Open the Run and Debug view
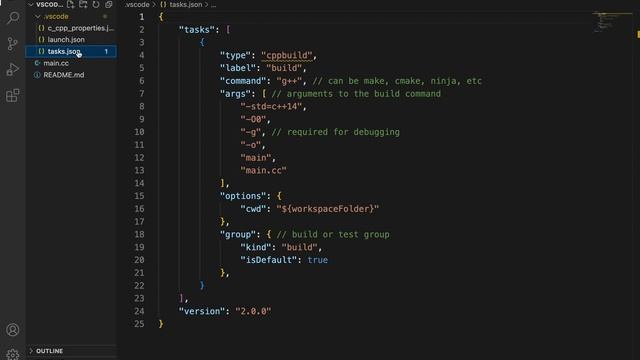The height and width of the screenshot is (360, 640). click(13, 69)
